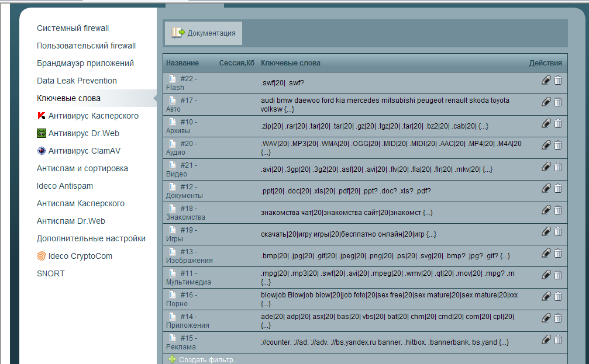
Task: Delete the #21 Видео keyword filter
Action: (558, 167)
